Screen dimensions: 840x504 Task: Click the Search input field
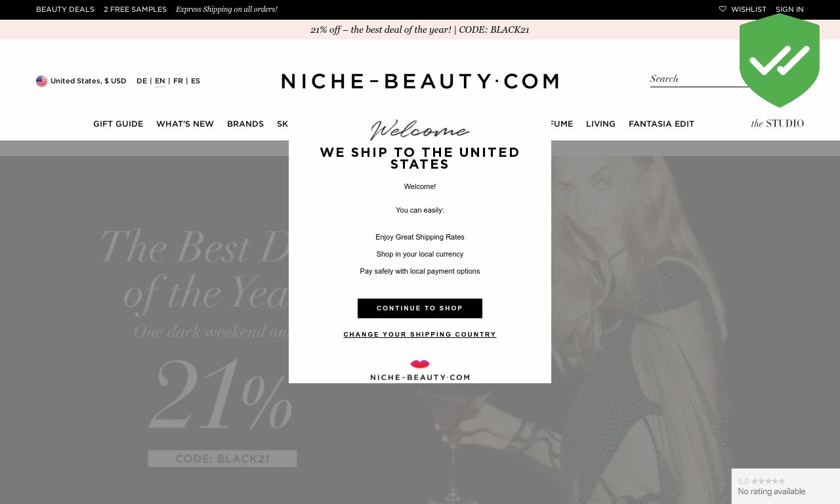coord(699,79)
